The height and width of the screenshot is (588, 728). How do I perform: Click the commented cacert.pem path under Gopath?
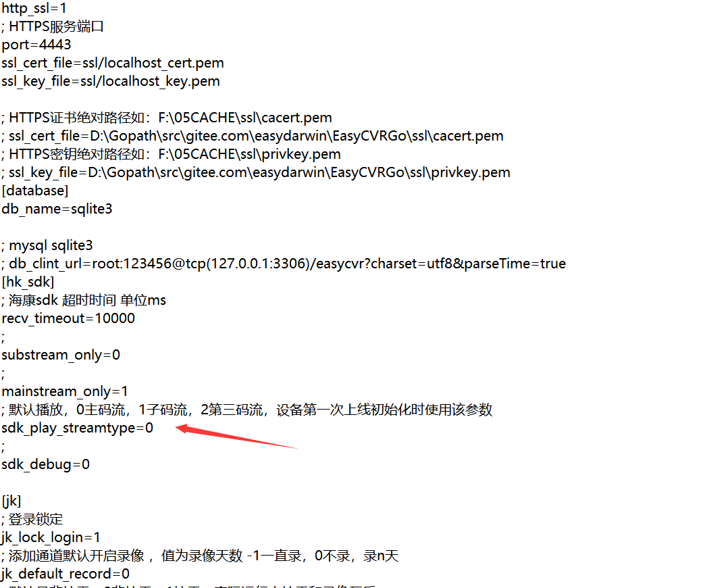click(x=253, y=136)
